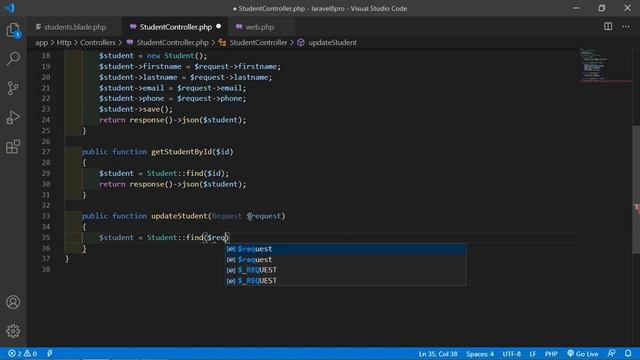This screenshot has height=360, width=640.
Task: Click the $student->save(); line
Action: coord(136,109)
